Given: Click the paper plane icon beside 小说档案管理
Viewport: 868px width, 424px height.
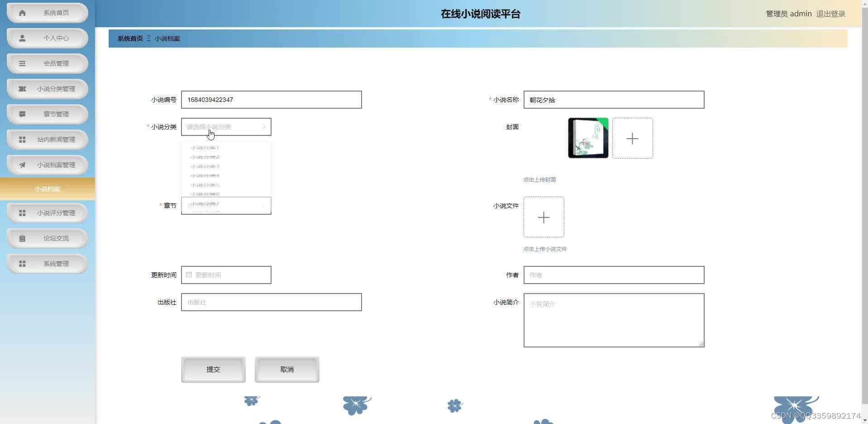Looking at the screenshot, I should coord(22,165).
